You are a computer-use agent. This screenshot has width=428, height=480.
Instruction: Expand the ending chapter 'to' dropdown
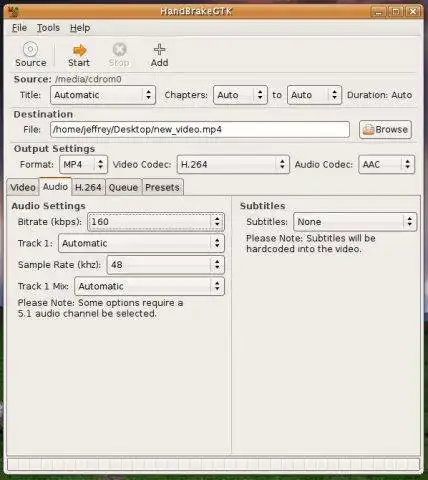[x=314, y=95]
